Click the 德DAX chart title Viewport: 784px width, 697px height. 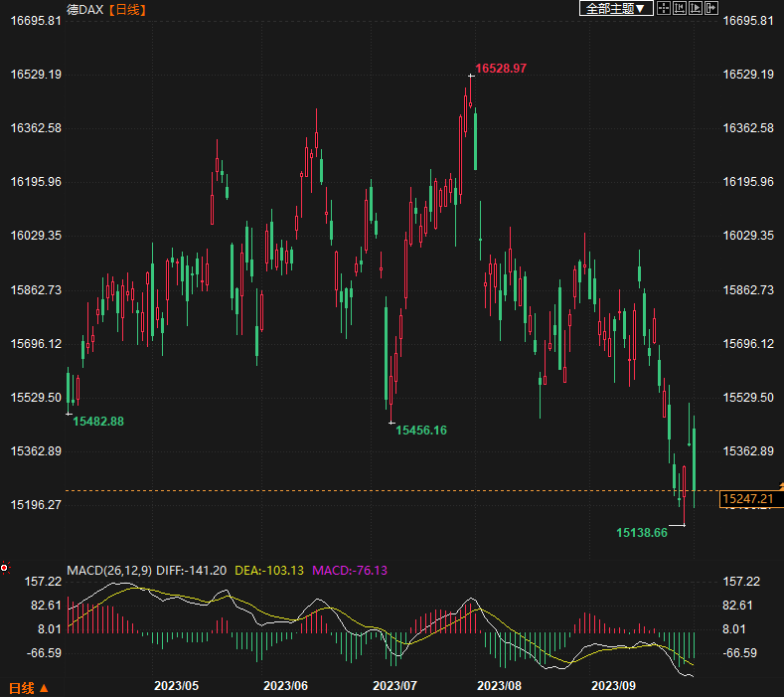point(85,9)
